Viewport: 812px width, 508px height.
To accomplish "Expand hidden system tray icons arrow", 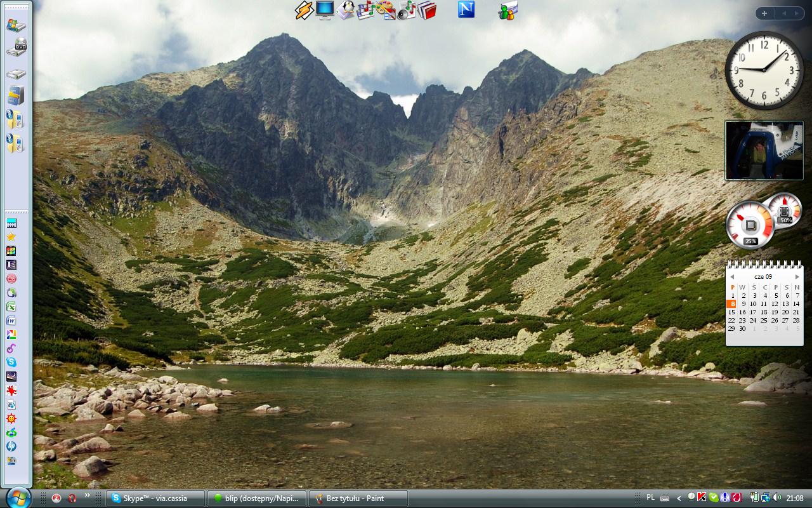I will pyautogui.click(x=679, y=498).
